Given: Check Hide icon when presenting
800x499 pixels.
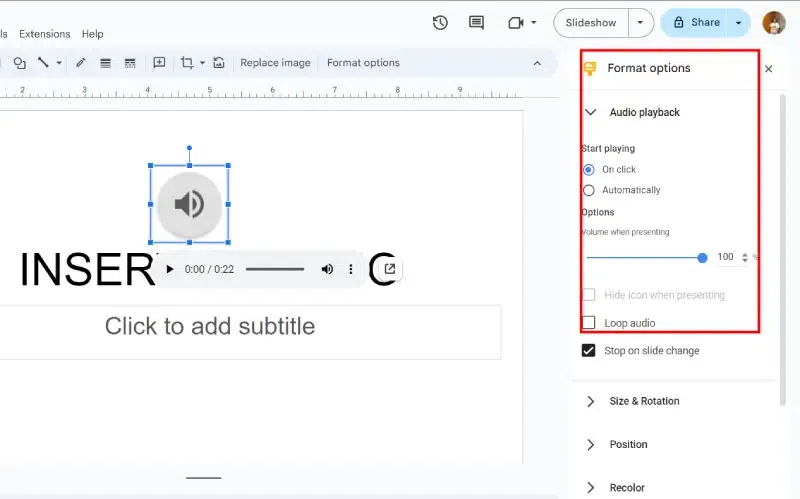Looking at the screenshot, I should click(588, 295).
